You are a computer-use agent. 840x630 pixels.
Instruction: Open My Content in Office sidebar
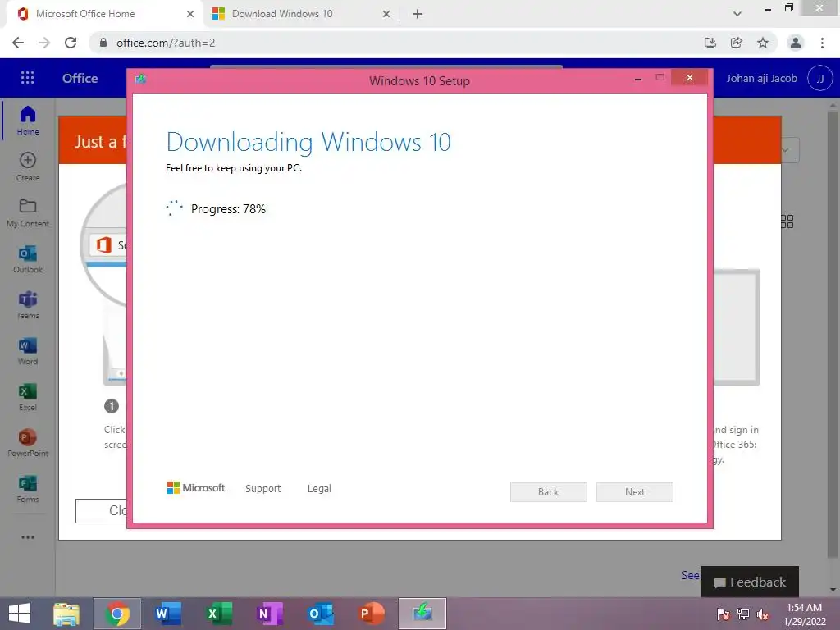28,212
